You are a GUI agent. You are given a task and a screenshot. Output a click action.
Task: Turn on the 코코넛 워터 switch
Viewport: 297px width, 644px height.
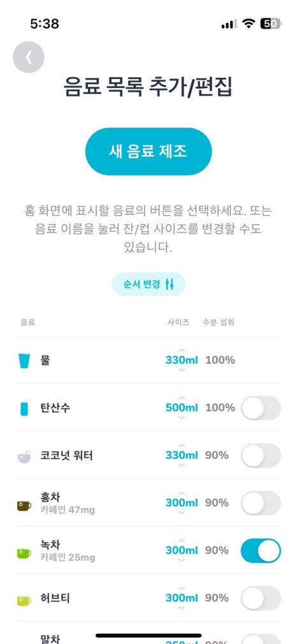pyautogui.click(x=261, y=456)
